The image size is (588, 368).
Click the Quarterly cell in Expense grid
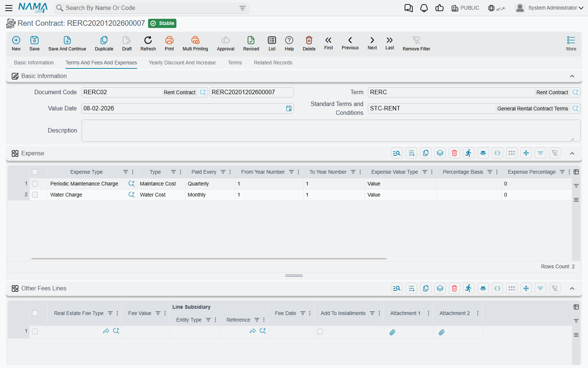210,184
